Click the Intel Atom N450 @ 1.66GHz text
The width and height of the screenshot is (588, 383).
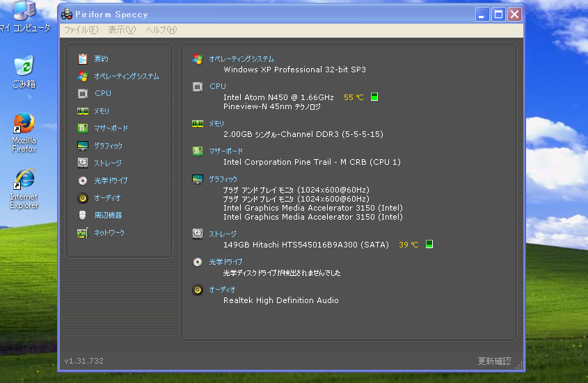[x=278, y=97]
